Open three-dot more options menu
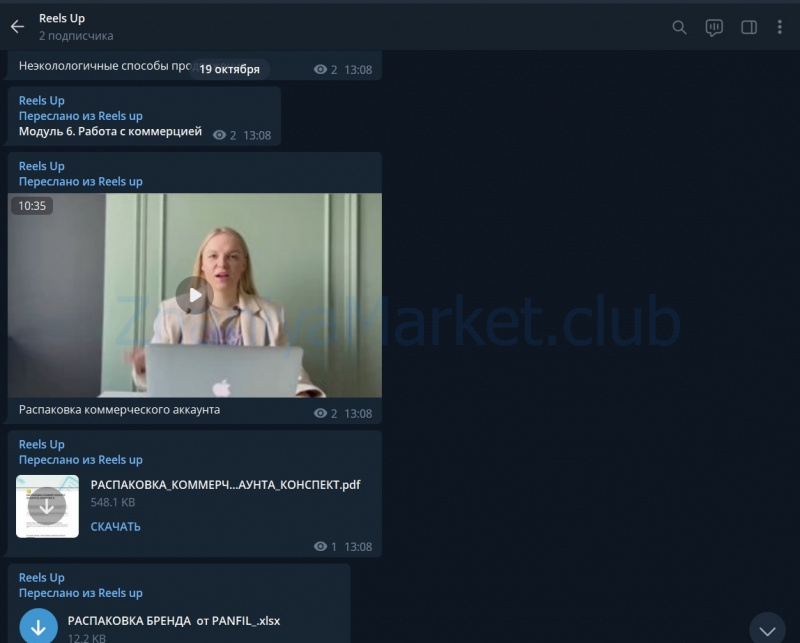Viewport: 800px width, 643px height. pos(780,27)
